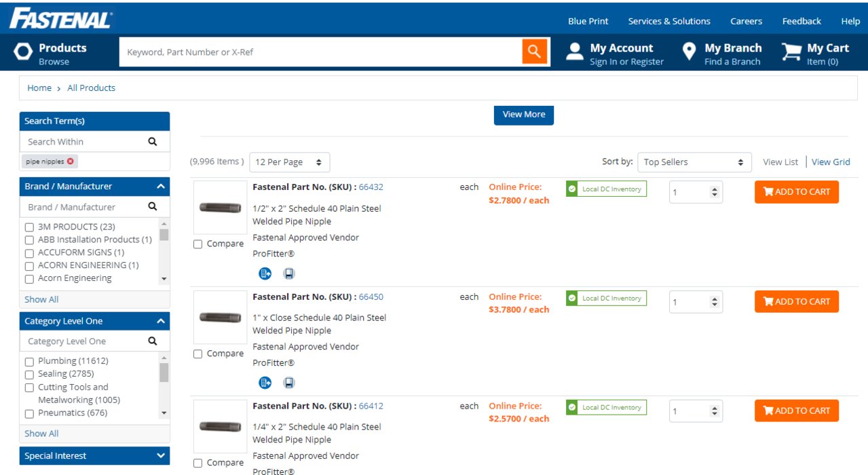Viewport: 868px width, 475px height.
Task: Open Services & Solutions in top navigation
Action: click(x=669, y=21)
